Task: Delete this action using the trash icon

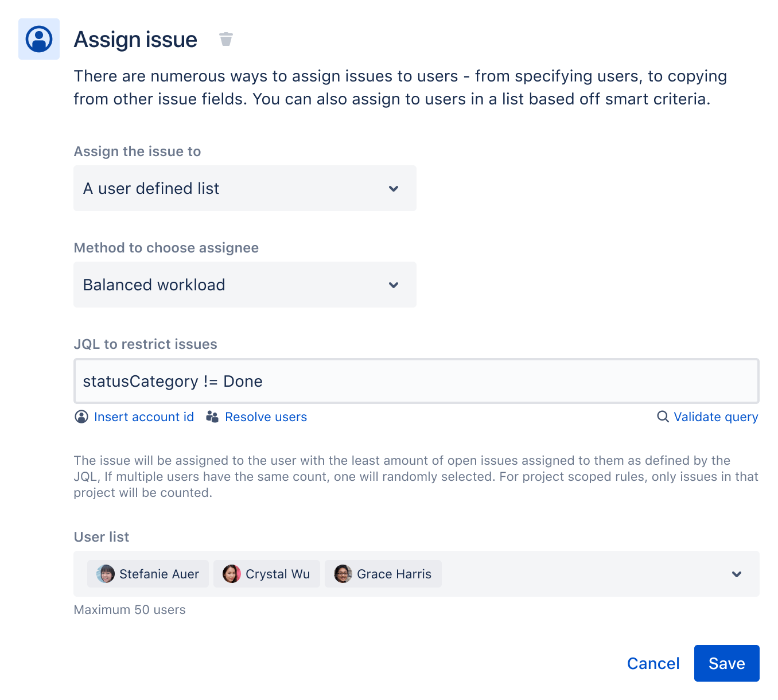Action: tap(226, 39)
